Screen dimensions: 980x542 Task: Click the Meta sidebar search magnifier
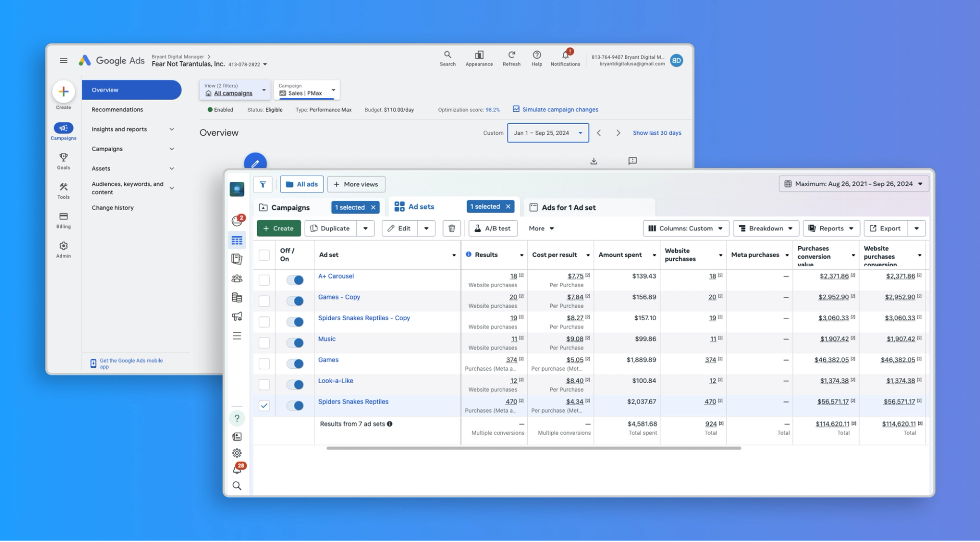[237, 486]
